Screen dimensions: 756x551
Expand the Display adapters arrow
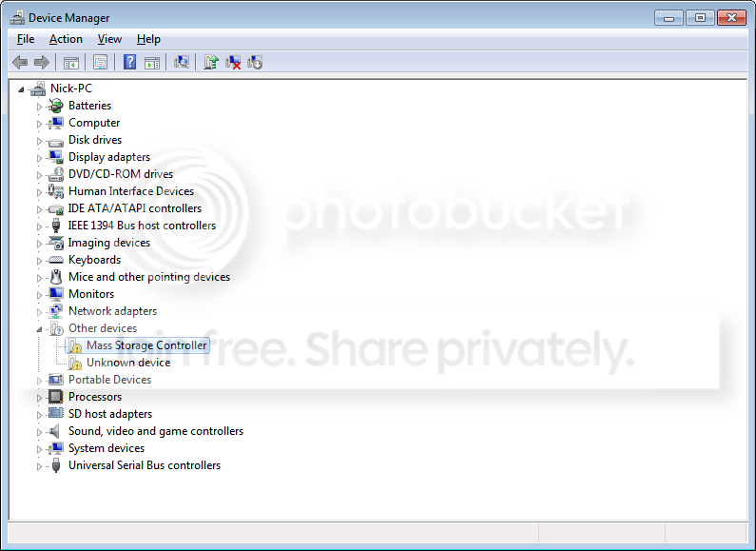[x=39, y=158]
